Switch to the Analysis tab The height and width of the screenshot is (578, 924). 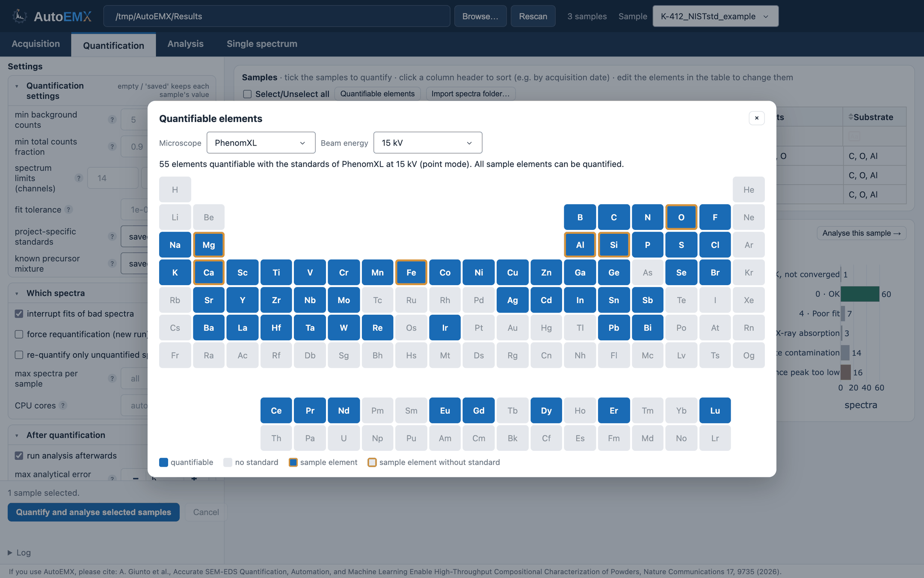[185, 44]
